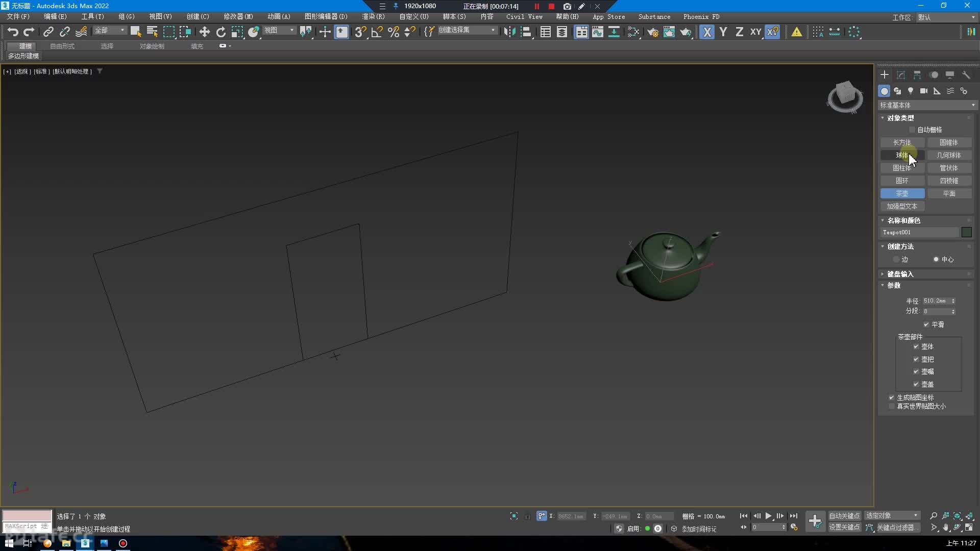Open the 视图 reference coordinate dropdown

[x=279, y=30]
